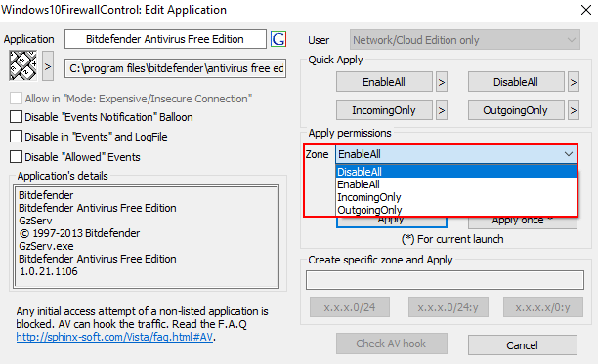Expand the arrow next to OutgoingOnly button
The height and width of the screenshot is (364, 598).
click(x=574, y=110)
